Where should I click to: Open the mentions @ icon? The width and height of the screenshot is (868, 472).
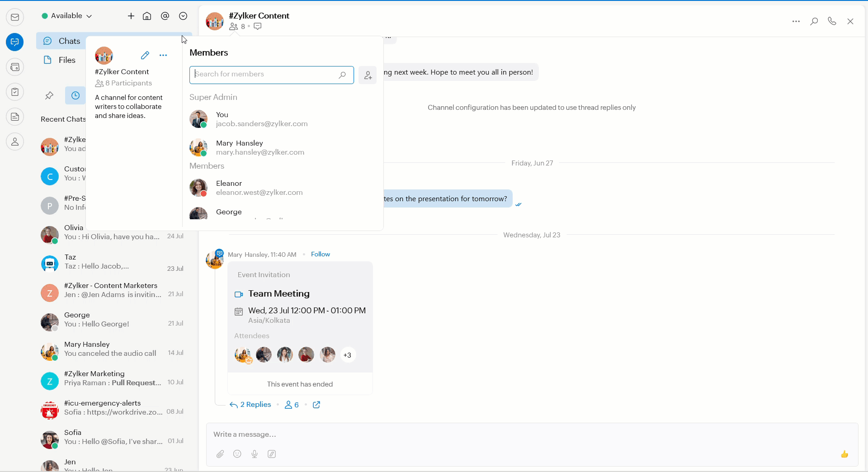165,16
